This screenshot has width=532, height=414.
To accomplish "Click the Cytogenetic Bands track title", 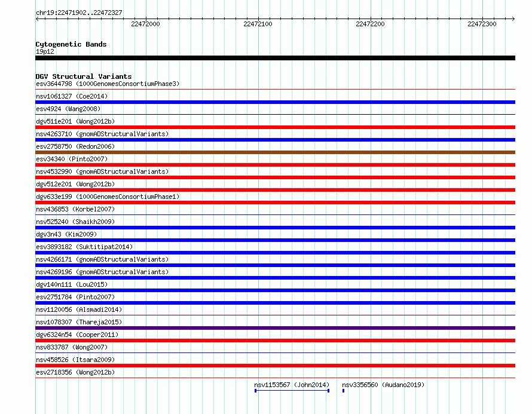I will coord(71,44).
